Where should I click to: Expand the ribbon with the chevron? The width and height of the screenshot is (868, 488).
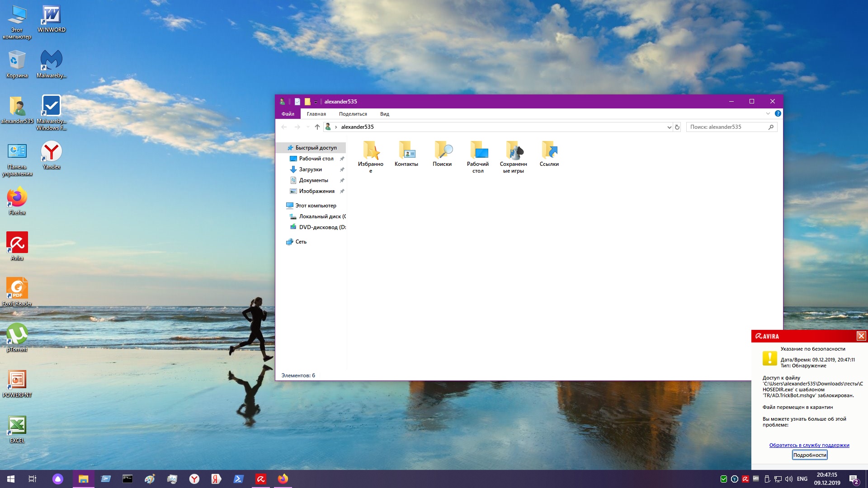pos(768,113)
